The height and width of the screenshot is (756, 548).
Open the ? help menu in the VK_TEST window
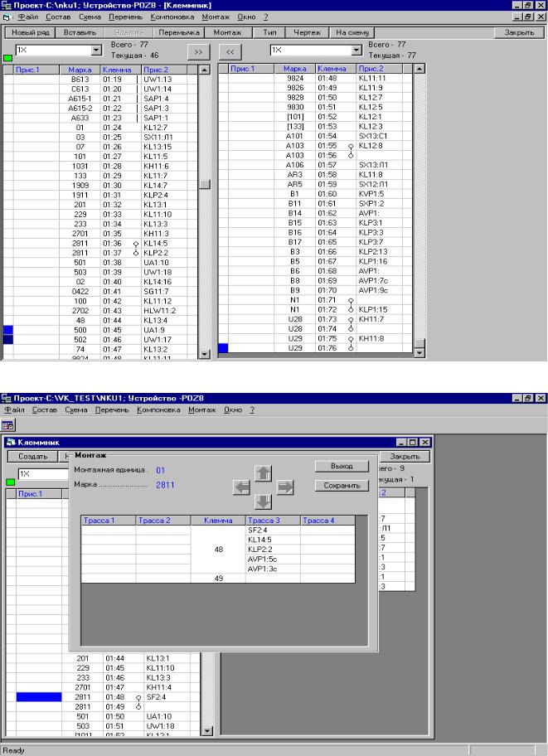252,409
